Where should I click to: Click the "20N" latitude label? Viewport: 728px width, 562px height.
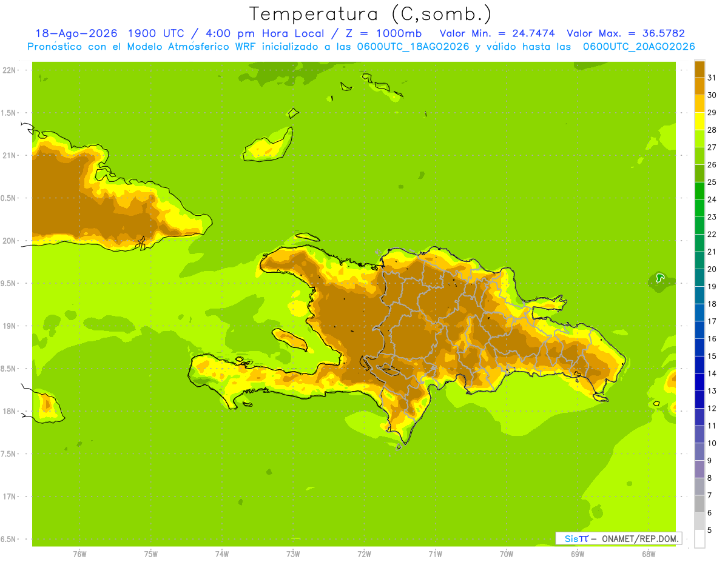(8, 241)
